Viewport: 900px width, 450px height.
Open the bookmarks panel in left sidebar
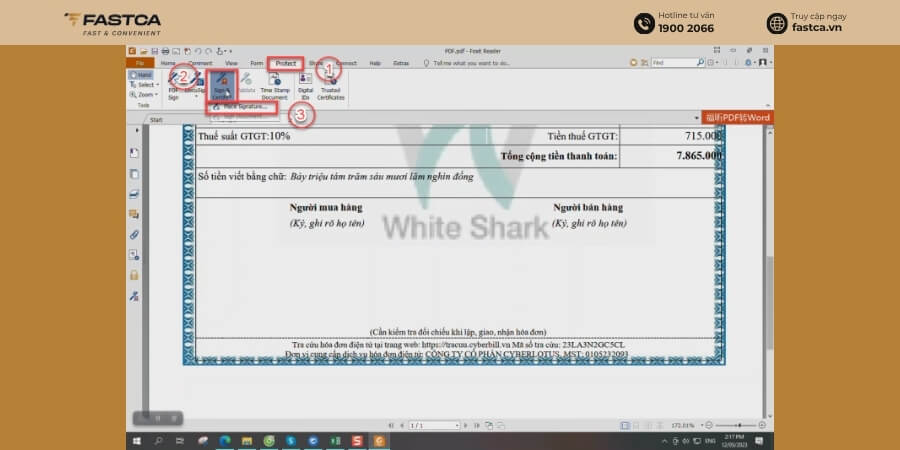pos(134,153)
